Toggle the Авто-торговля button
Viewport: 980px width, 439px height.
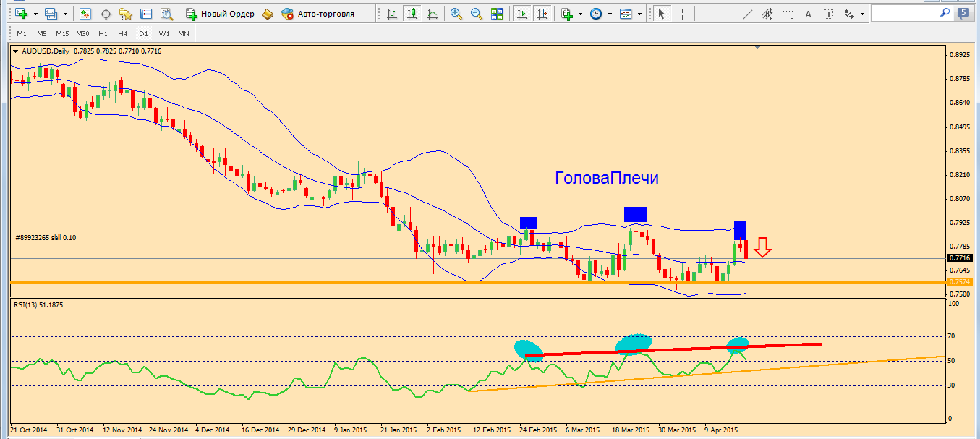(x=318, y=13)
